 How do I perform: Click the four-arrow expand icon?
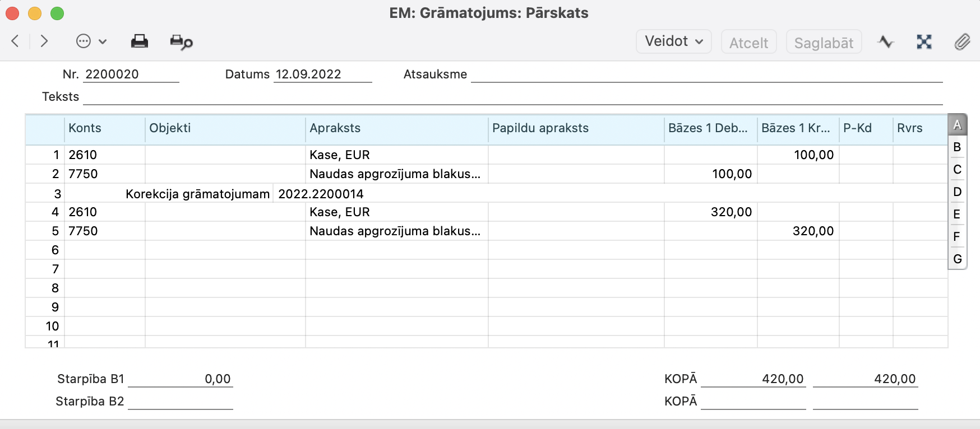pos(924,42)
